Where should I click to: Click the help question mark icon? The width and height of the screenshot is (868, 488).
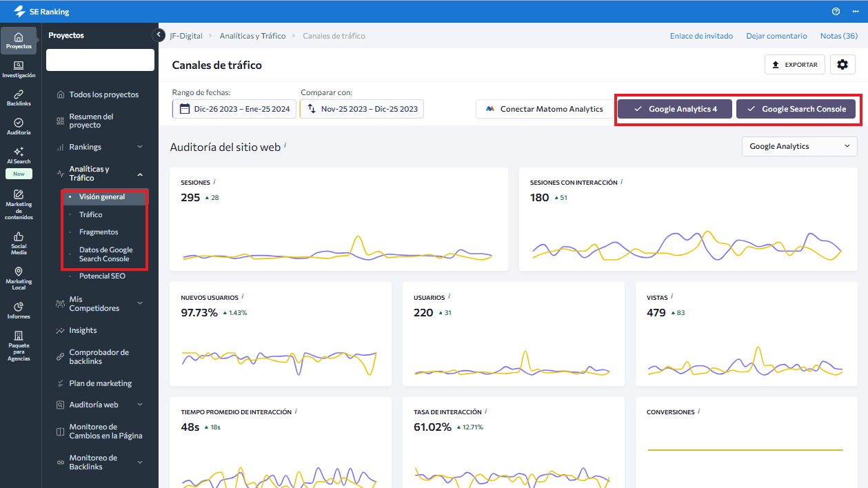pyautogui.click(x=836, y=12)
